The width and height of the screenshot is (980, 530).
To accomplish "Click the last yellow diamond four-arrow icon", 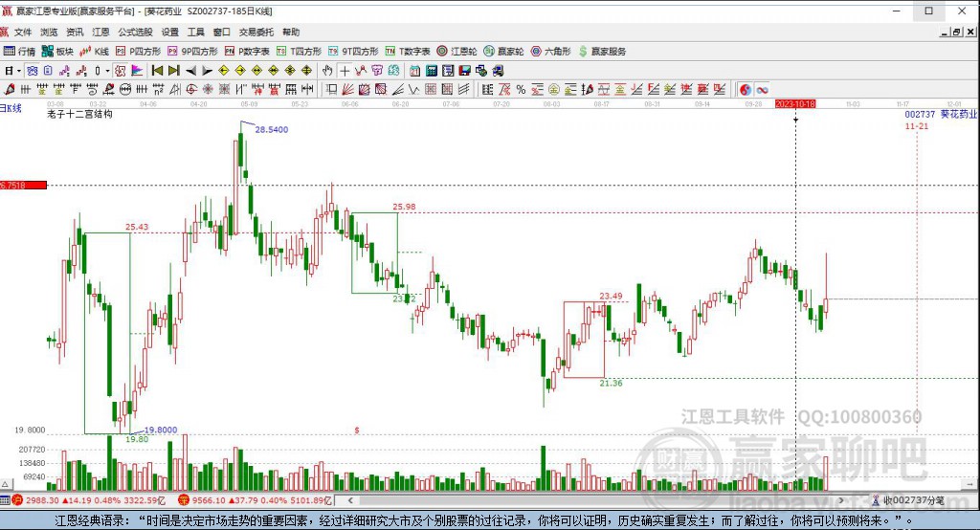I will coord(306,71).
